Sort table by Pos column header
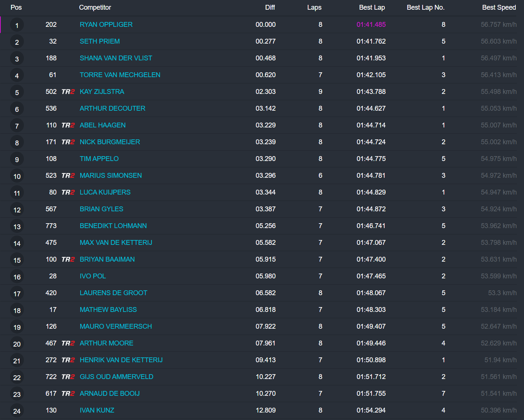Screen dimensions: 524x420 [x=16, y=7]
